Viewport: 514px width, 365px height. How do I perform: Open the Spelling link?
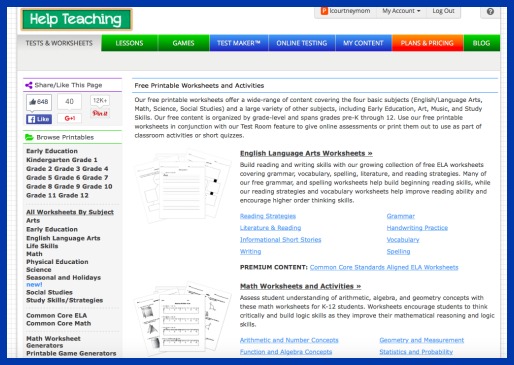398,251
